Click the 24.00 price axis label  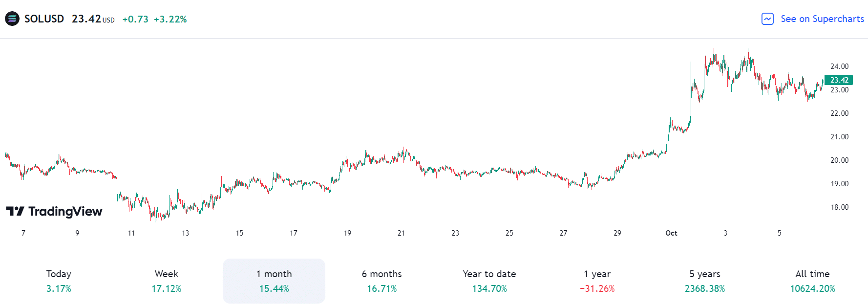839,66
